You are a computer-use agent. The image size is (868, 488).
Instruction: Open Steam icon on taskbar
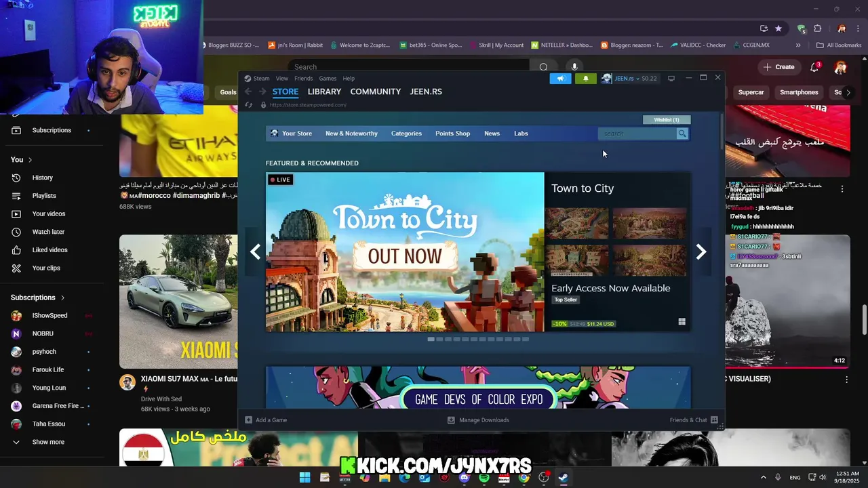click(563, 477)
